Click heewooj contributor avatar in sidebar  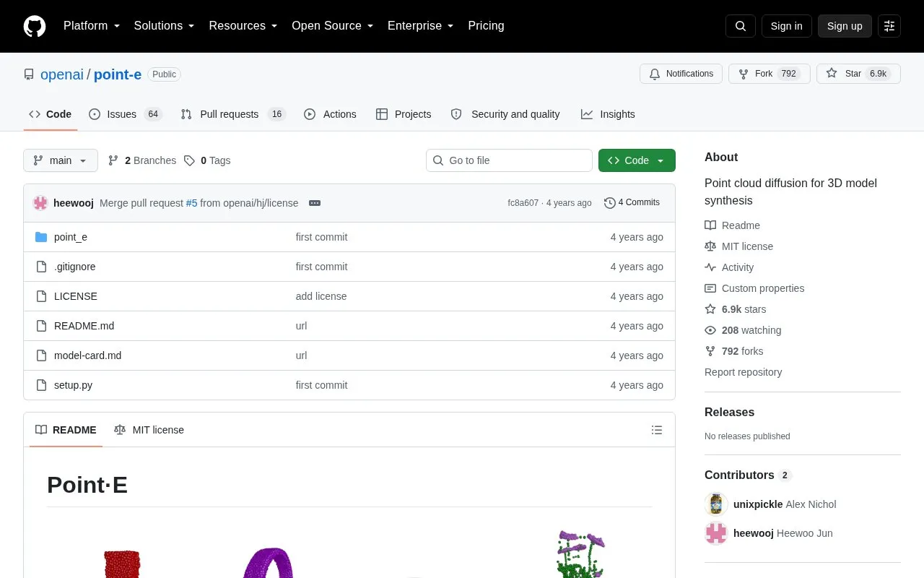[x=716, y=533]
